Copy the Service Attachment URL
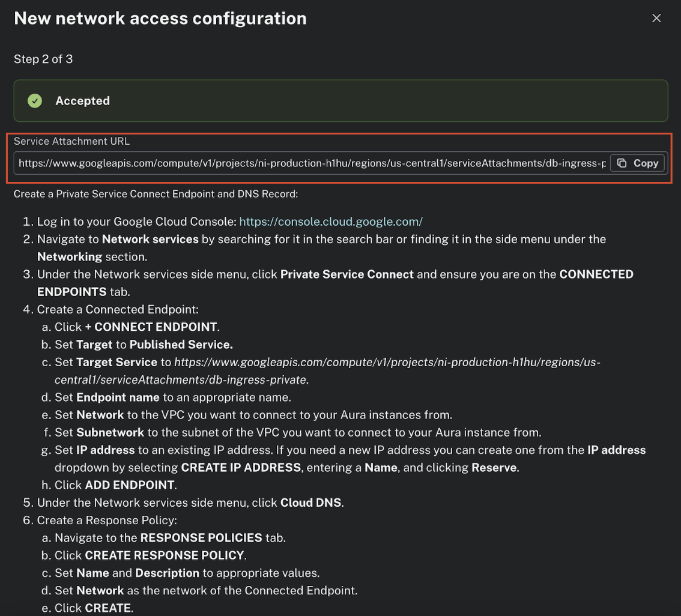 [637, 163]
